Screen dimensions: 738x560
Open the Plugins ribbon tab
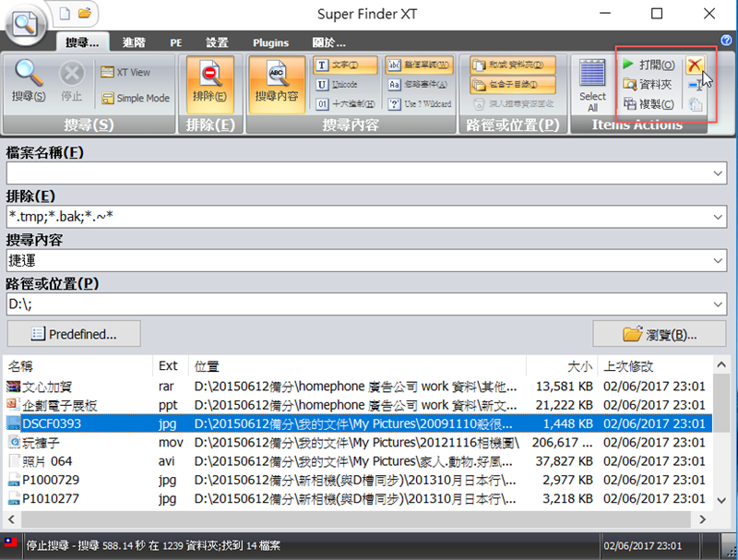[270, 42]
